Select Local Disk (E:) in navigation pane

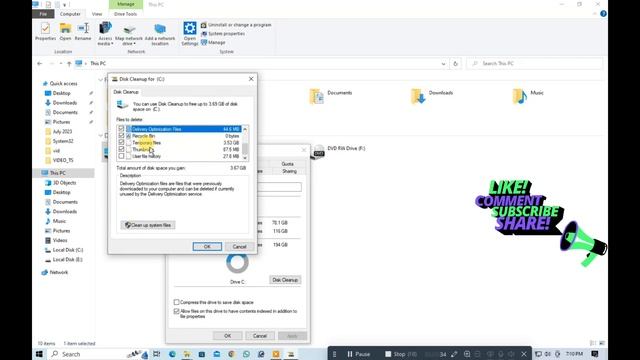coord(67,260)
